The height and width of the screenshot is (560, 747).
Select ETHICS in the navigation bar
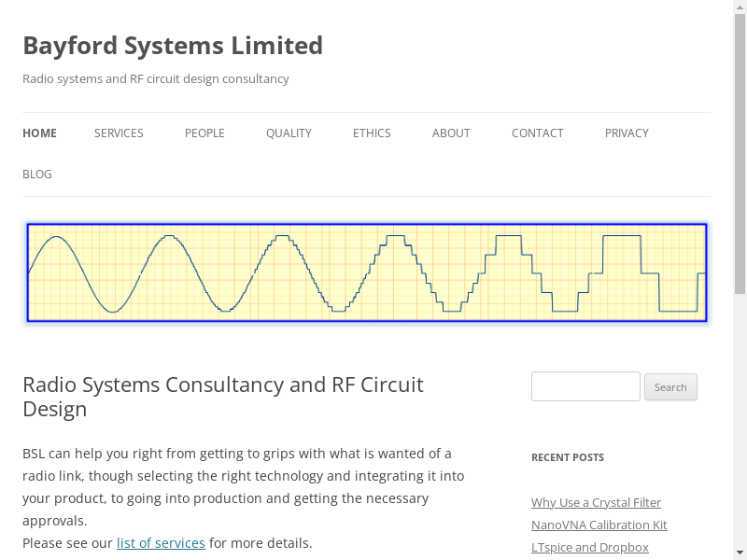click(372, 133)
